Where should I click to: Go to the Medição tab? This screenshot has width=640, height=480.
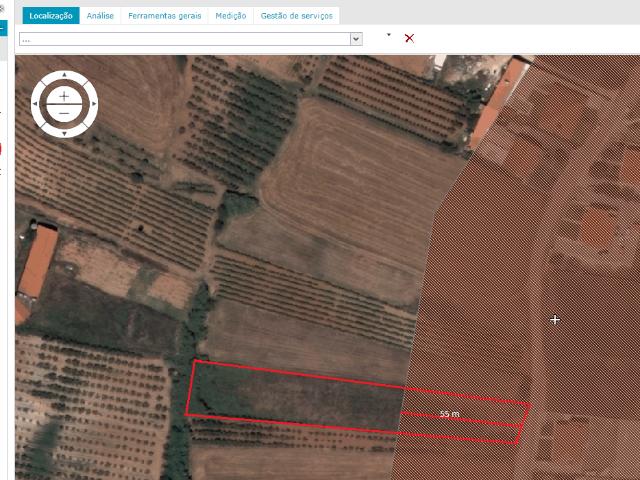tap(231, 16)
